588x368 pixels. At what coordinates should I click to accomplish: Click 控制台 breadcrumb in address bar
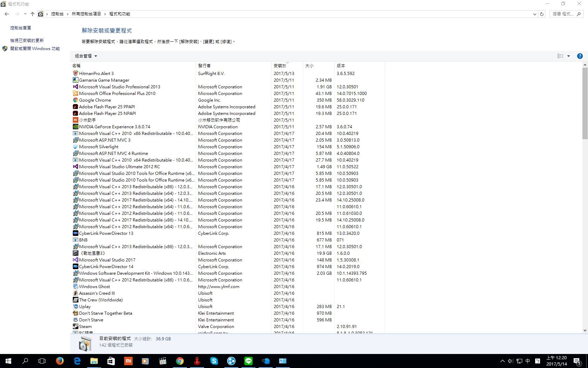(x=57, y=14)
